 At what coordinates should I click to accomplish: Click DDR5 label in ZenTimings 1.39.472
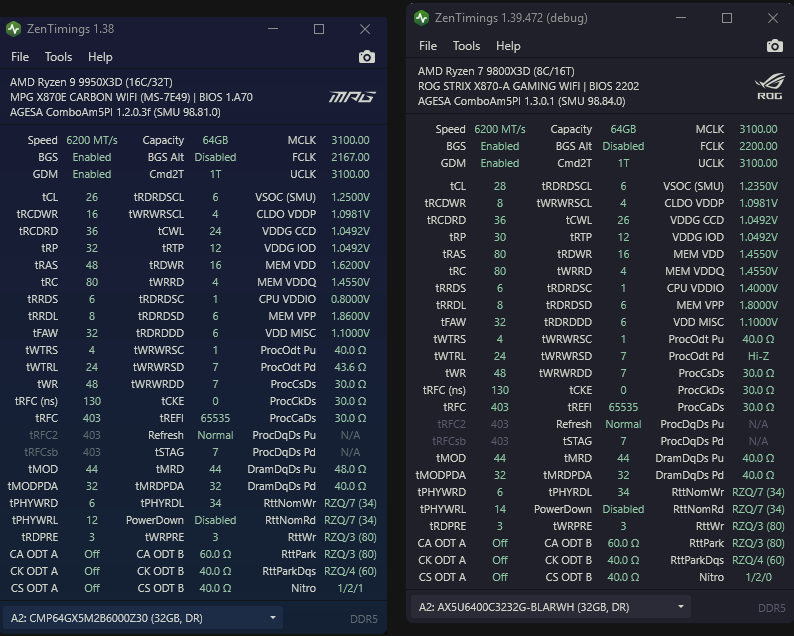(771, 608)
